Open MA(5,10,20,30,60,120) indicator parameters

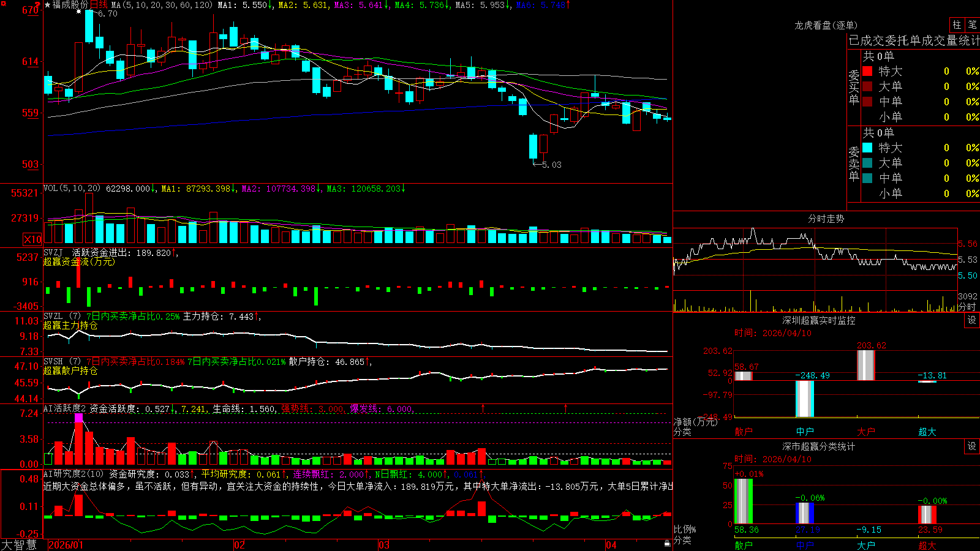162,5
